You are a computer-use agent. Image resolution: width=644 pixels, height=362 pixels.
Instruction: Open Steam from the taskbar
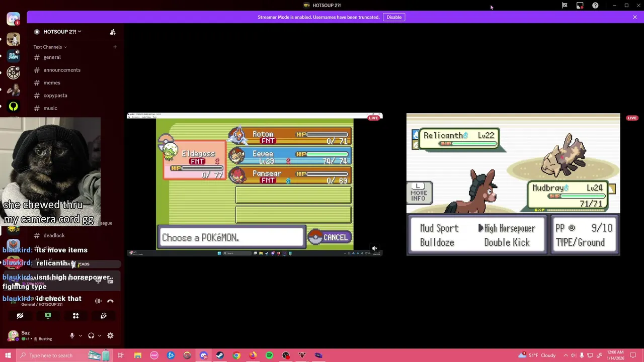220,355
